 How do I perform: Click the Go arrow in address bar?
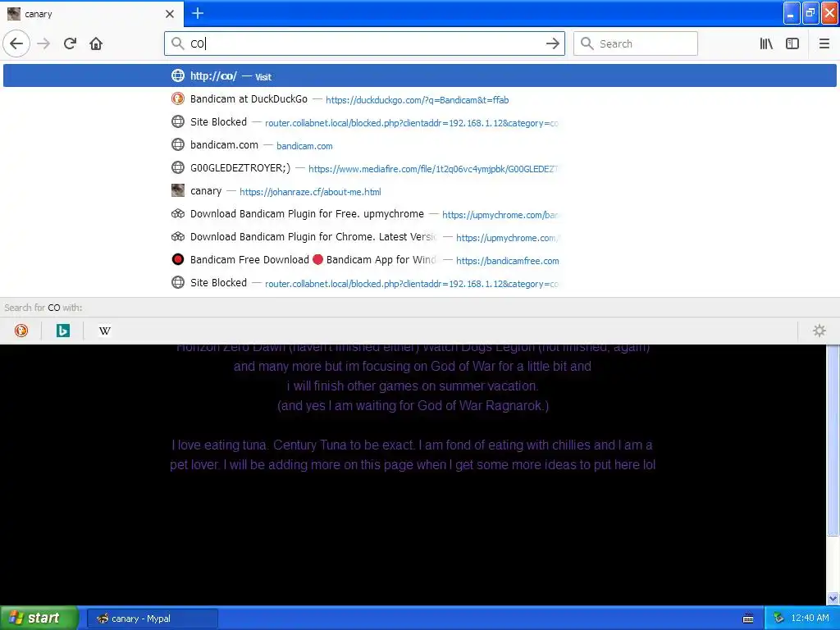pyautogui.click(x=552, y=43)
